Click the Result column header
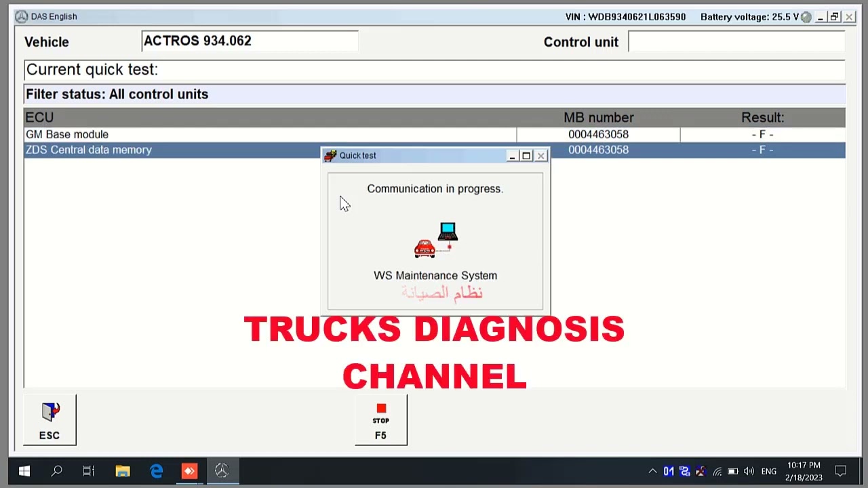The height and width of the screenshot is (488, 868). coord(762,117)
